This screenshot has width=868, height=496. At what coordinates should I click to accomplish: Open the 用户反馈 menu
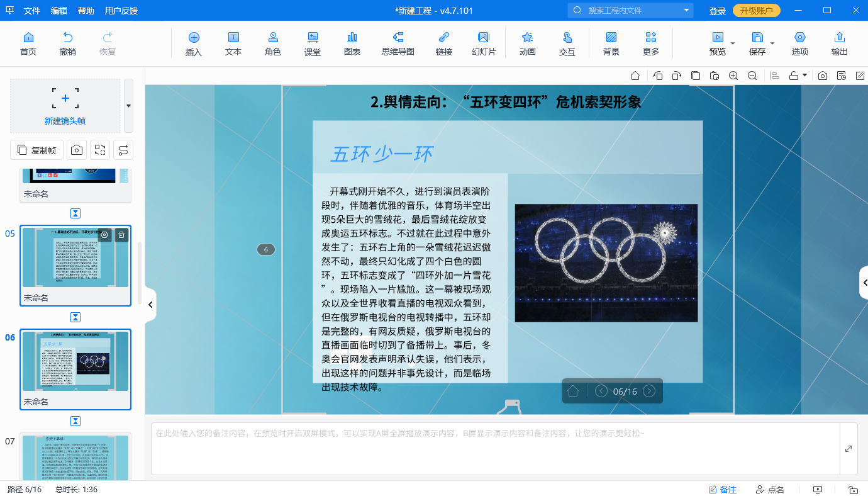(121, 11)
